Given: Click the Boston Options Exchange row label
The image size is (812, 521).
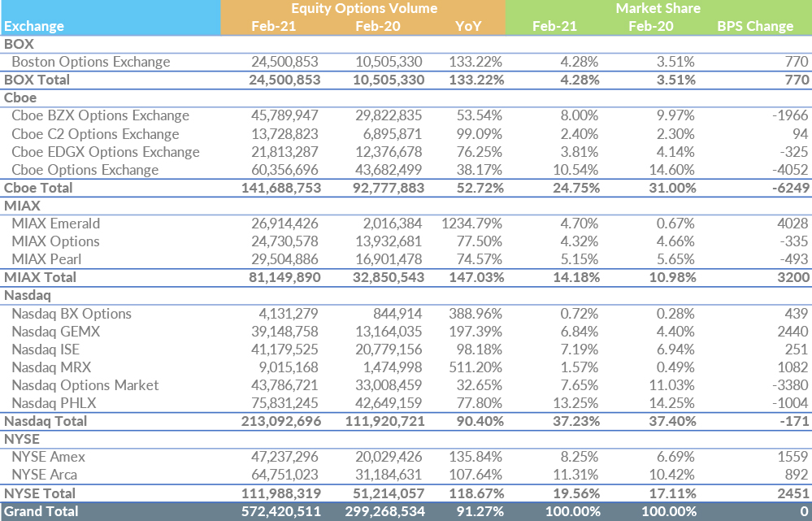Looking at the screenshot, I should (90, 62).
